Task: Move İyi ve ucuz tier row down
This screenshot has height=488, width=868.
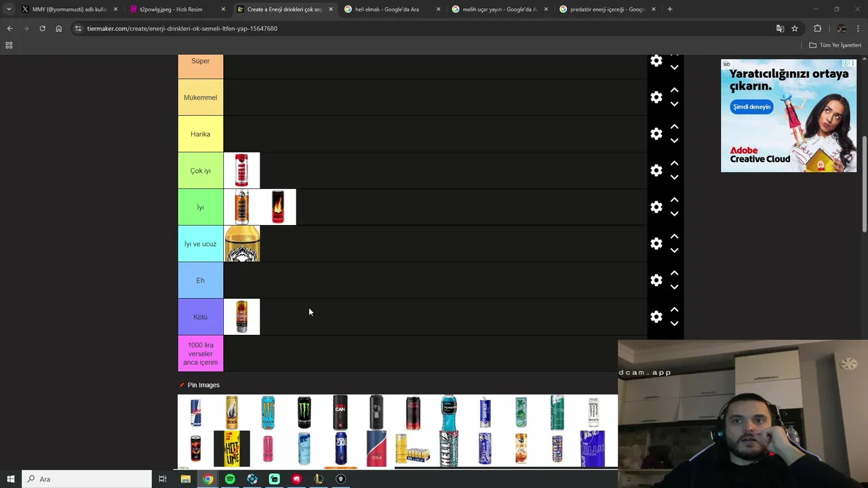Action: (x=674, y=251)
